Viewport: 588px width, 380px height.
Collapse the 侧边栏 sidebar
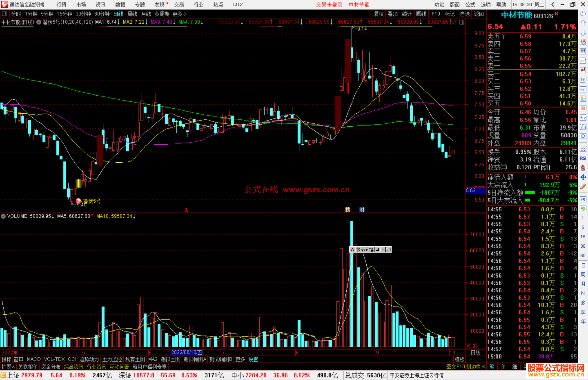click(476, 367)
